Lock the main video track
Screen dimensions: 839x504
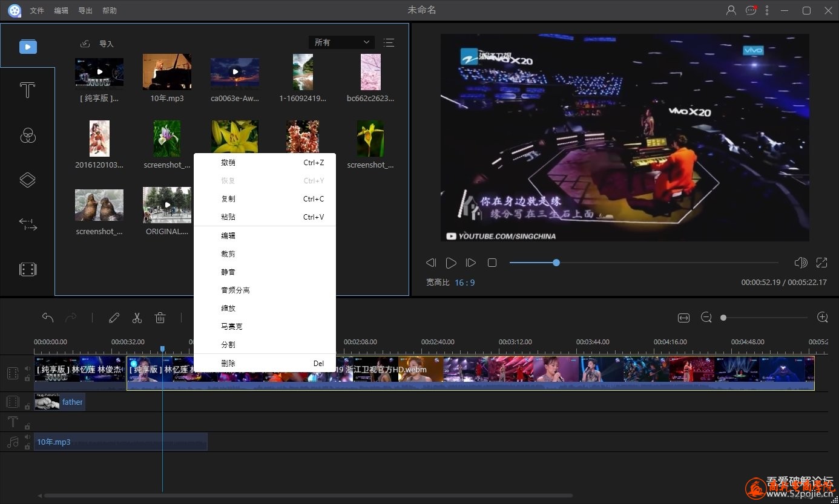(27, 378)
